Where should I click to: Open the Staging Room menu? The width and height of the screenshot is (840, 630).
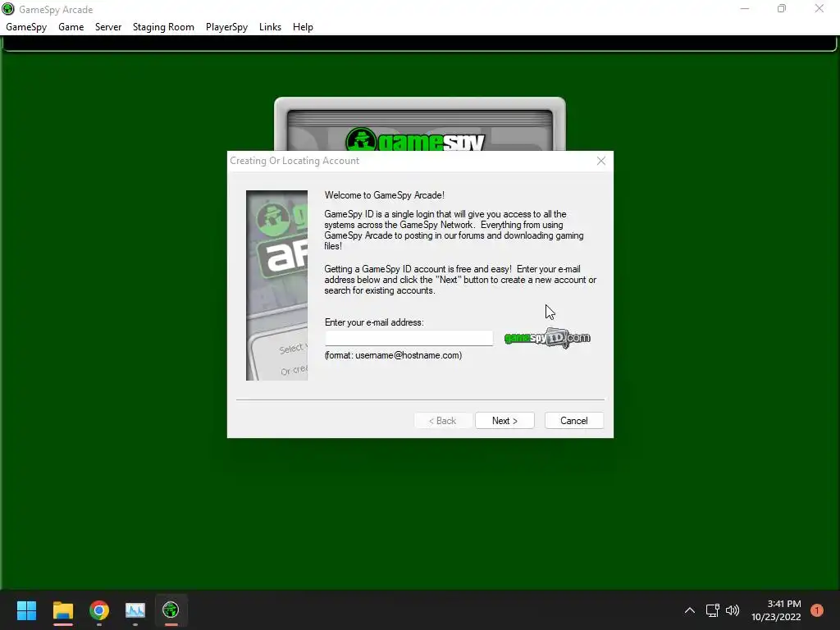(163, 27)
